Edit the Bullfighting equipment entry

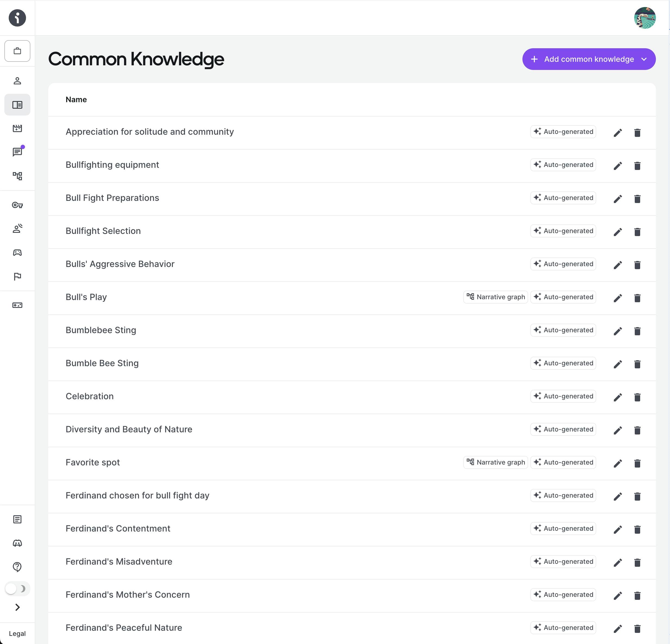(x=617, y=166)
